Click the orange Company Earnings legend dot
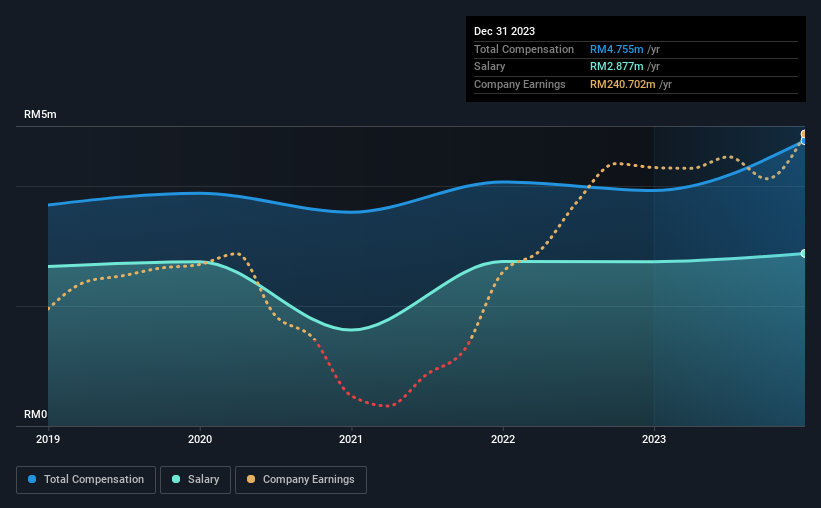The image size is (821, 508). [x=251, y=479]
